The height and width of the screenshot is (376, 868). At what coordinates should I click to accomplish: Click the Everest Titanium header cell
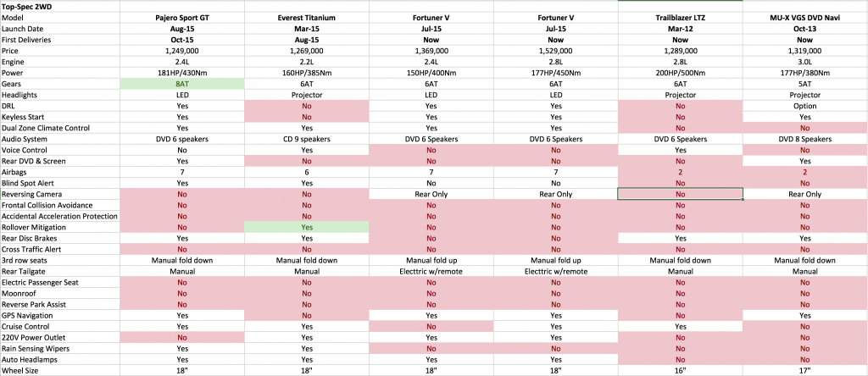(x=307, y=17)
